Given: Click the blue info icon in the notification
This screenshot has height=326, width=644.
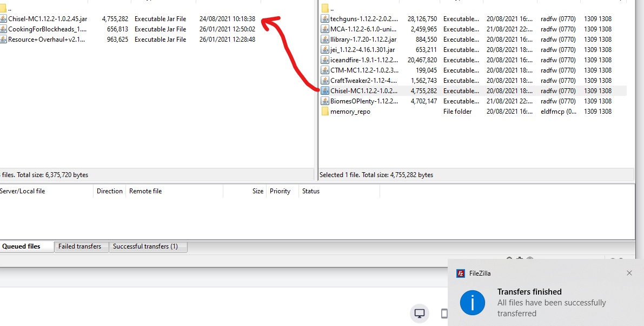Looking at the screenshot, I should pos(473,303).
